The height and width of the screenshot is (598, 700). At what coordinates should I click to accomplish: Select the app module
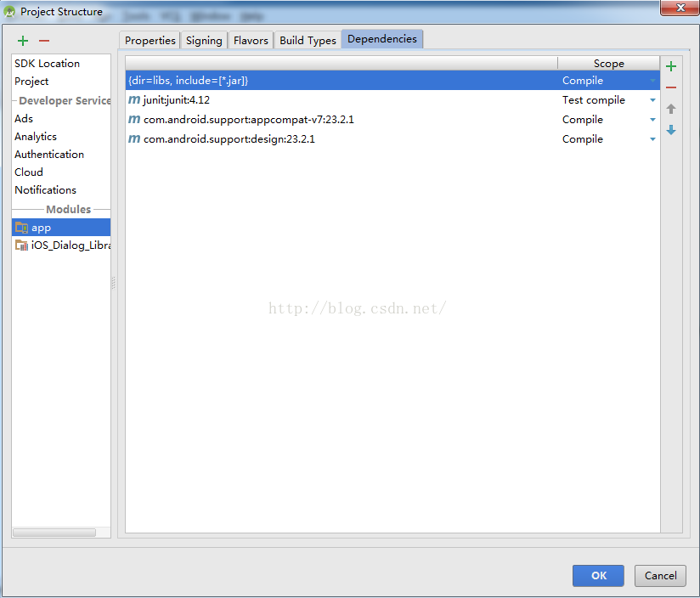(61, 228)
